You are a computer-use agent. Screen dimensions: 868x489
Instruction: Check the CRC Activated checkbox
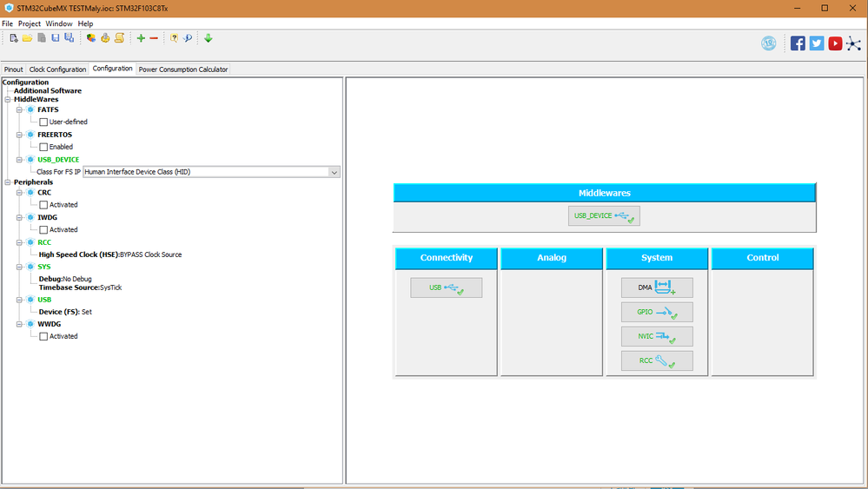43,205
